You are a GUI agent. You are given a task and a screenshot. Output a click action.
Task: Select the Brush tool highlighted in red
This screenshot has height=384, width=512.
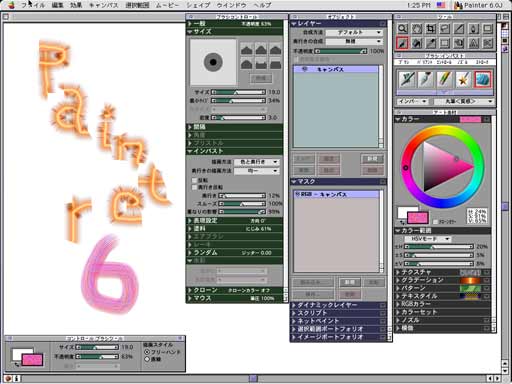click(x=402, y=43)
